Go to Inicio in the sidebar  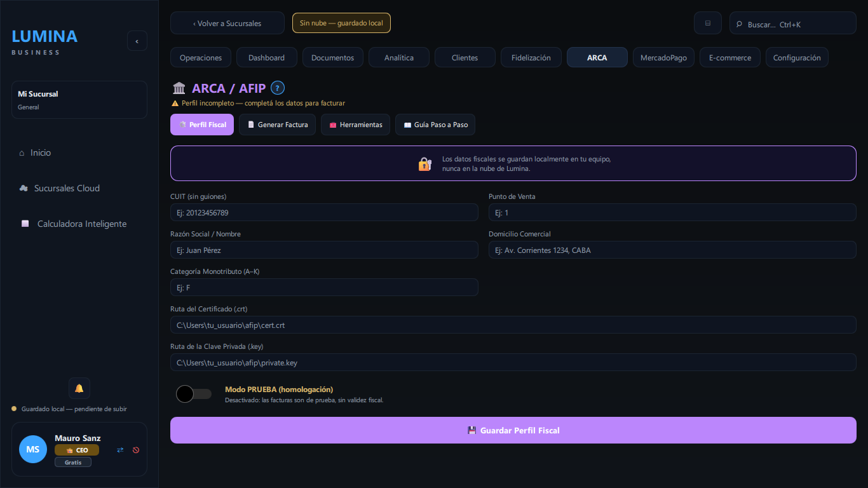click(x=79, y=152)
